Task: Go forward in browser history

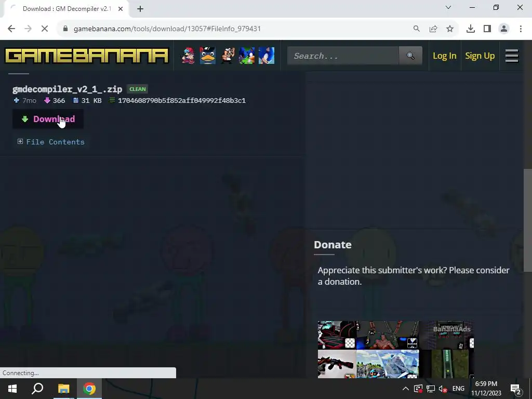Action: pos(28,29)
